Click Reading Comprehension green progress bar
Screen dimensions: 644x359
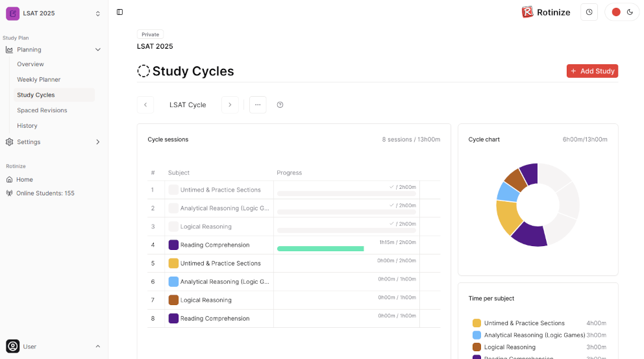coord(320,249)
